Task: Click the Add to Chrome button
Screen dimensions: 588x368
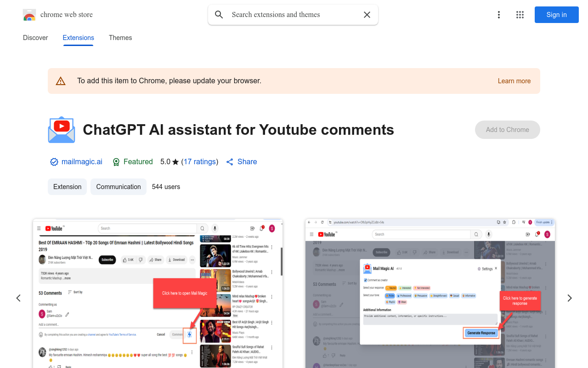Action: (508, 130)
